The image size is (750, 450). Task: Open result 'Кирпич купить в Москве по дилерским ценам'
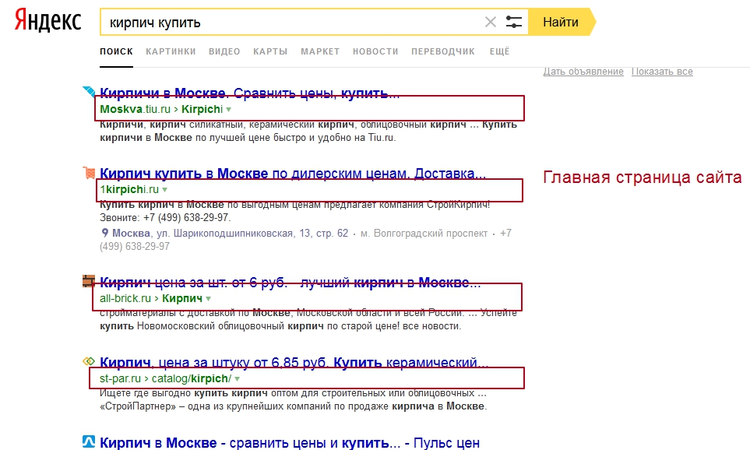293,173
